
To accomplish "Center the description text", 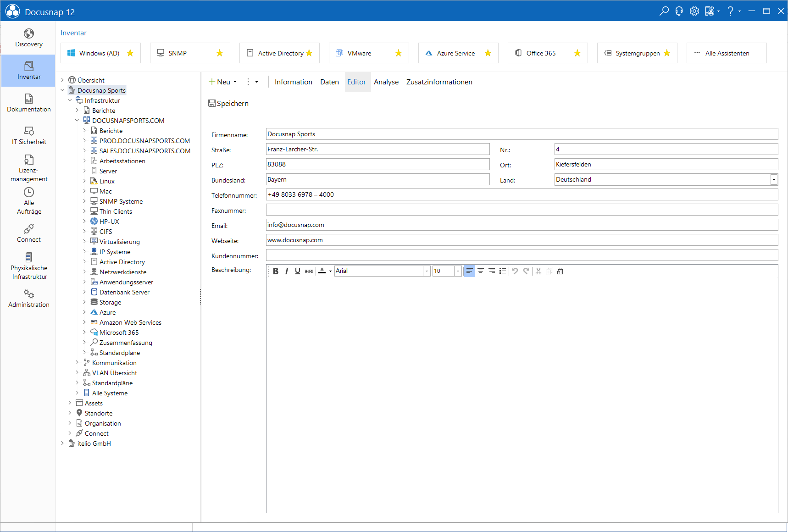I will (481, 271).
